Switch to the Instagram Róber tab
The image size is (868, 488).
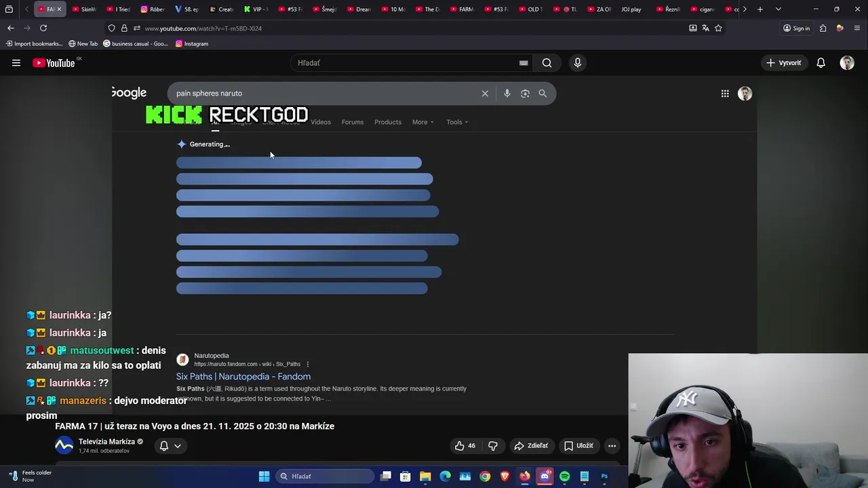coord(152,9)
